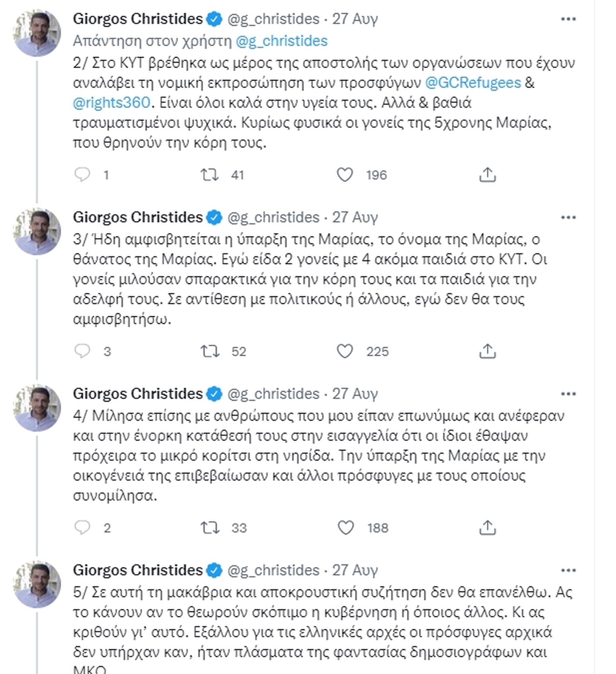
Task: Retweet the tweet with 41 retweets
Action: point(210,175)
